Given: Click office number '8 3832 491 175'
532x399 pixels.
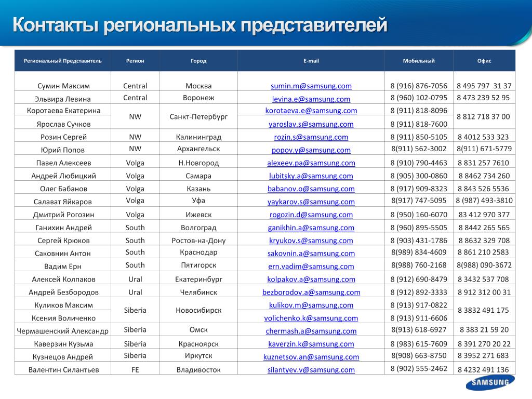Looking at the screenshot, I should pos(483,310).
